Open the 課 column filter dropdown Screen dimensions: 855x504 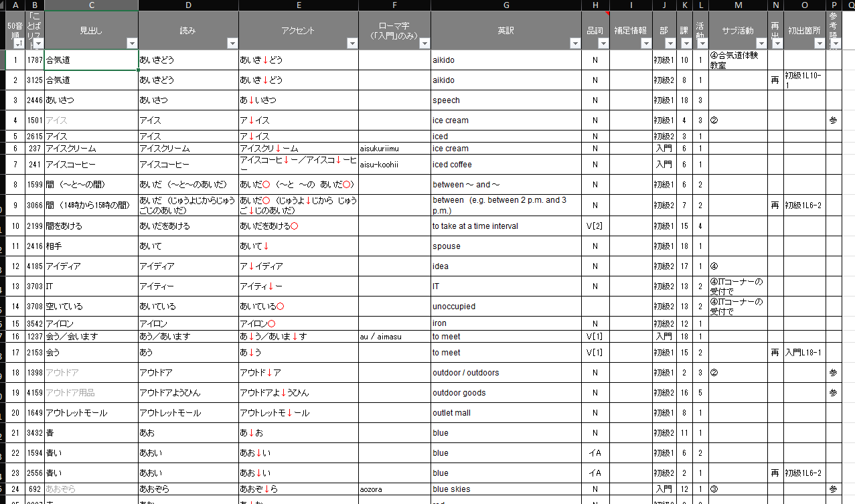tap(685, 44)
